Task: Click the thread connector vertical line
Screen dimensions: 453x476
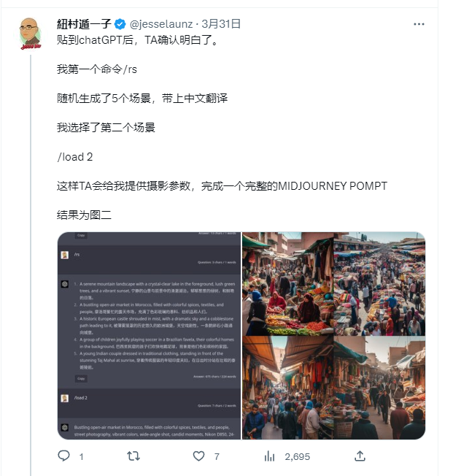Action: (x=31, y=265)
